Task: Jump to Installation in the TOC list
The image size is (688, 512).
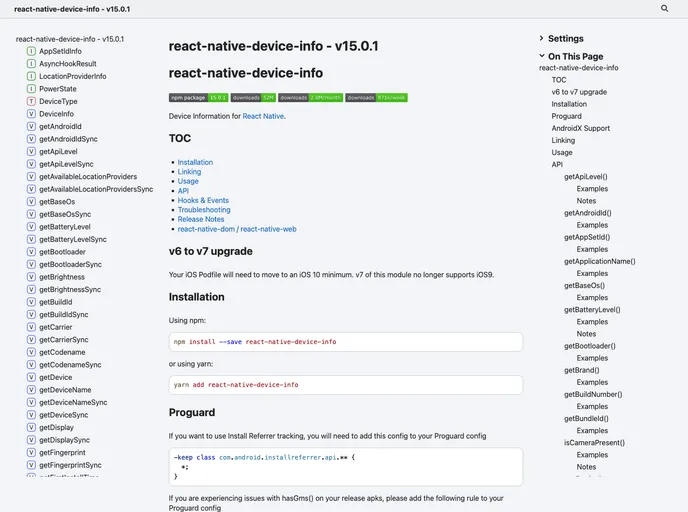Action: tap(195, 162)
